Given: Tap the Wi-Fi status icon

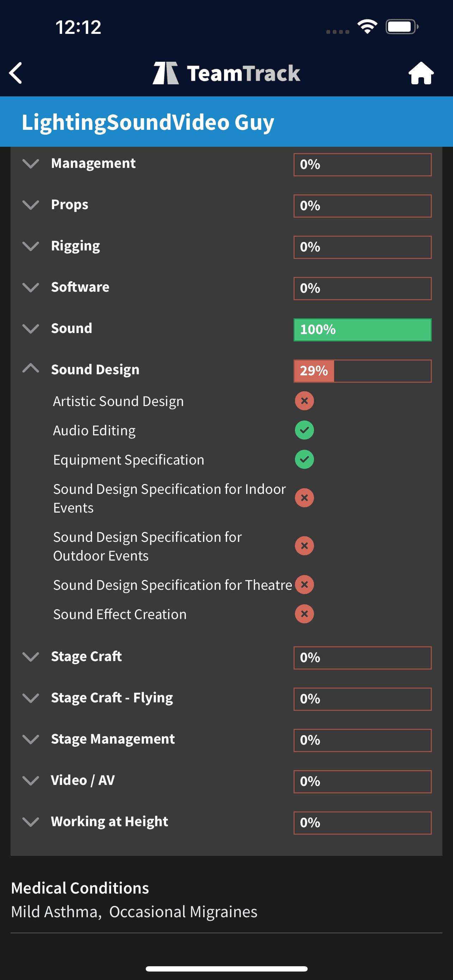Looking at the screenshot, I should [367, 26].
